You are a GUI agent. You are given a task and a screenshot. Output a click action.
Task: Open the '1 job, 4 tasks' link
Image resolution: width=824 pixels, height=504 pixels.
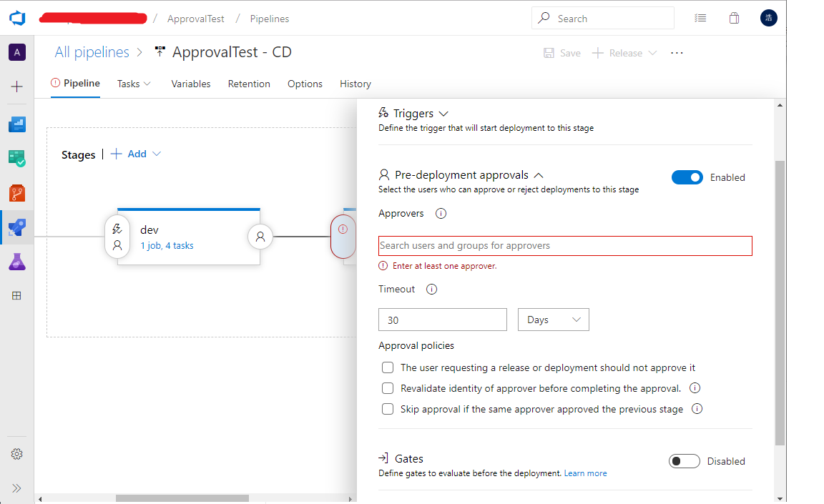167,245
